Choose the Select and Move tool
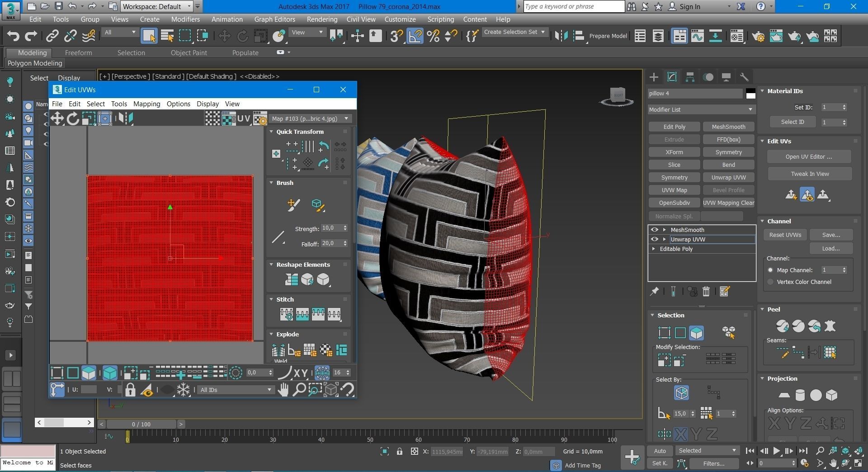 point(224,36)
